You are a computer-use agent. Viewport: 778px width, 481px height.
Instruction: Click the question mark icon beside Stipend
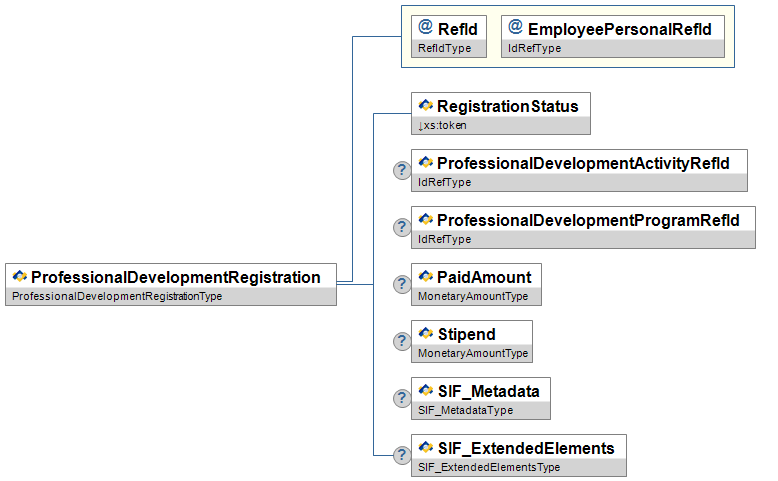(401, 341)
